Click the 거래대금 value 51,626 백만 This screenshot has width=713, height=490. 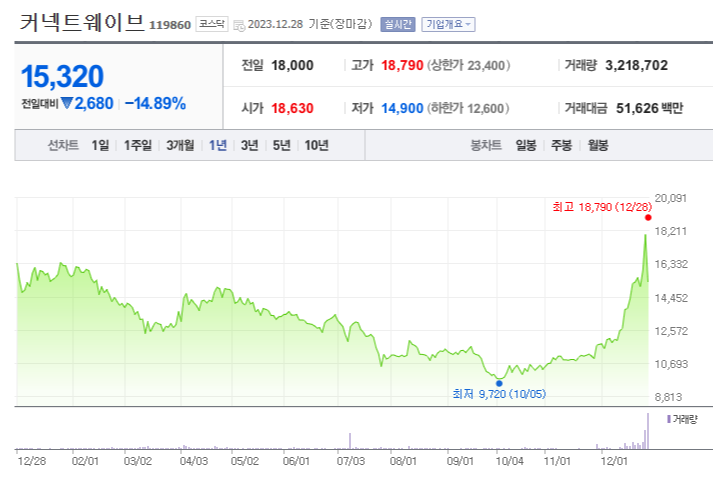[x=650, y=109]
